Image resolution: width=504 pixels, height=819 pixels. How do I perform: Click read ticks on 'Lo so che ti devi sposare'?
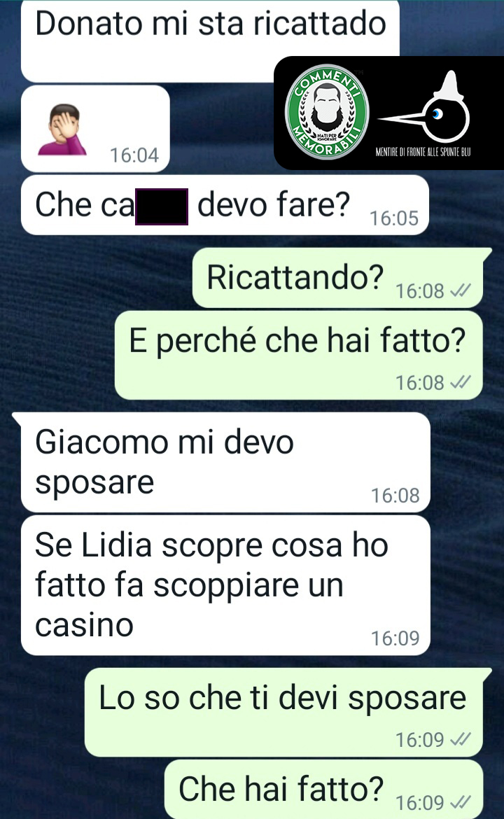point(461,739)
